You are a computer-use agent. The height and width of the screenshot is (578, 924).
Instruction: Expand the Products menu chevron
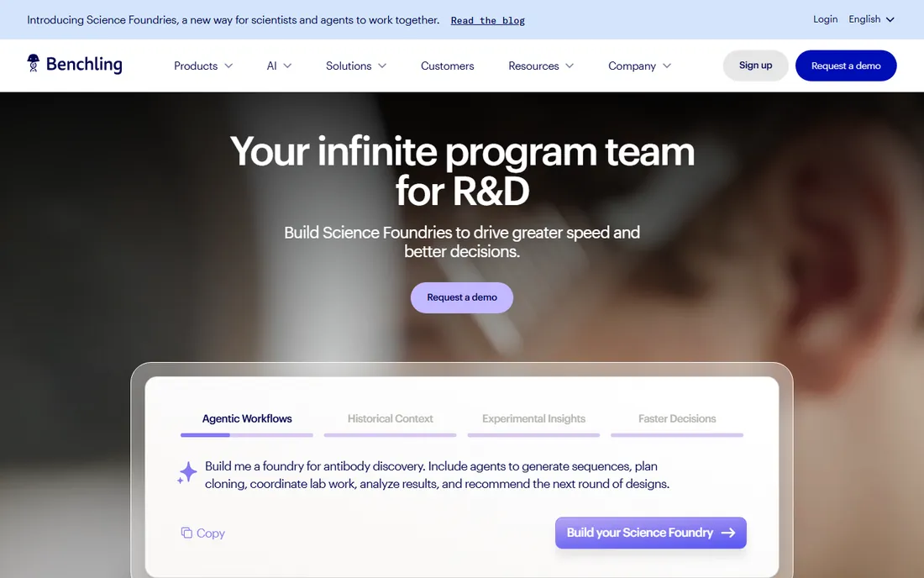pos(228,66)
